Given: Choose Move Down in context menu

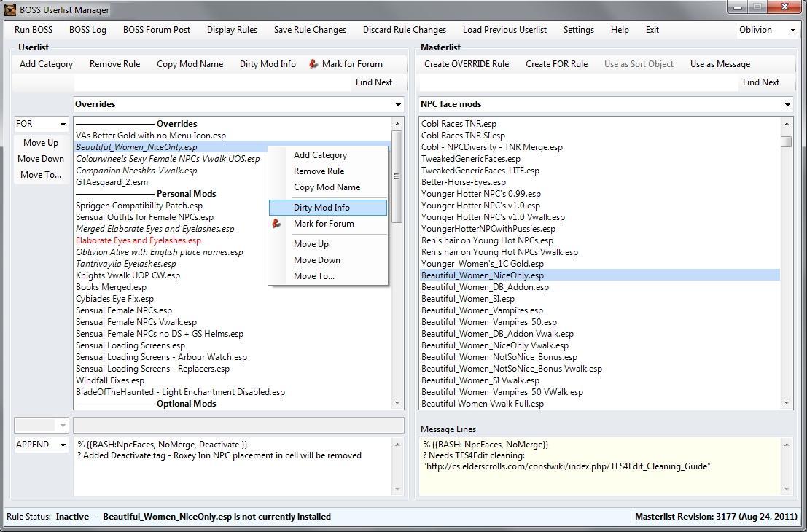Looking at the screenshot, I should [x=328, y=260].
